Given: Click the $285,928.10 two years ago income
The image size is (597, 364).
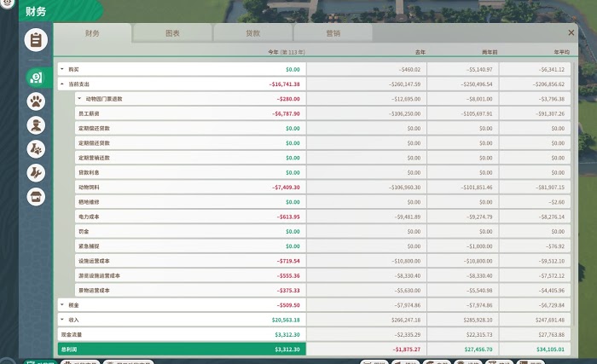Looking at the screenshot, I should tap(478, 320).
